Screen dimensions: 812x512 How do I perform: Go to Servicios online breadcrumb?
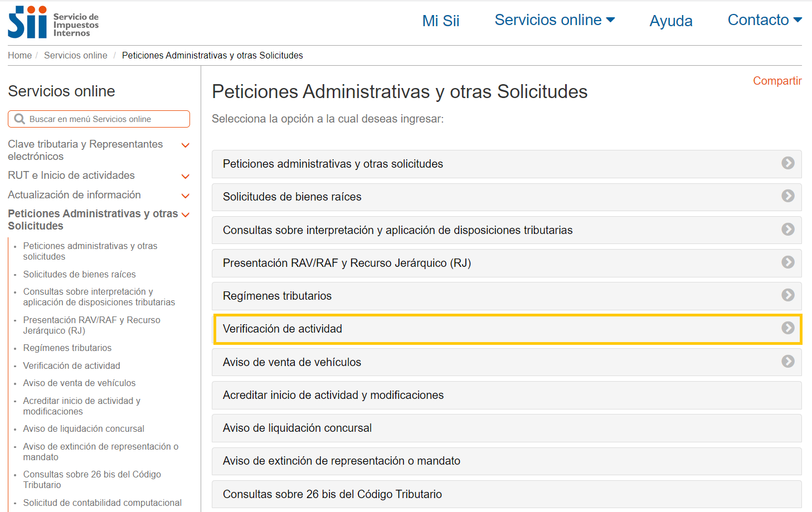click(x=76, y=55)
